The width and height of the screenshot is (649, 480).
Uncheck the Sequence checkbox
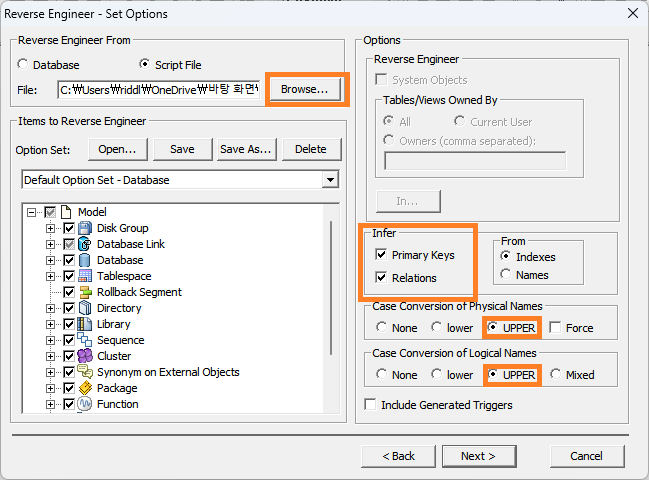click(69, 340)
